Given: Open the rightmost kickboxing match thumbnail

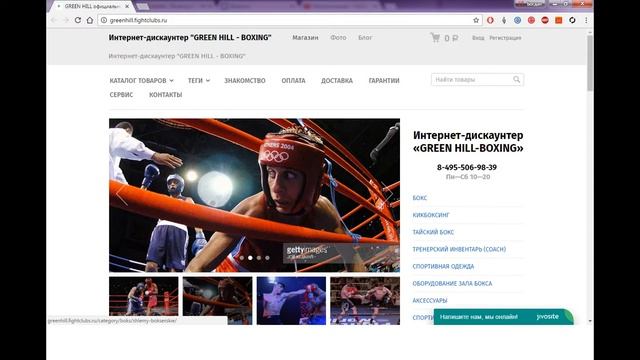Looking at the screenshot, I should tap(365, 301).
